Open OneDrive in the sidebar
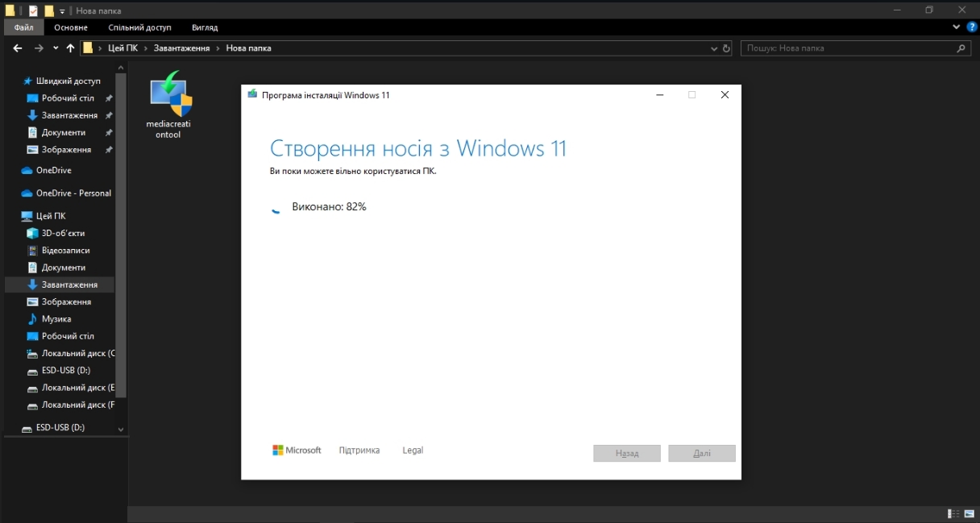 point(53,171)
